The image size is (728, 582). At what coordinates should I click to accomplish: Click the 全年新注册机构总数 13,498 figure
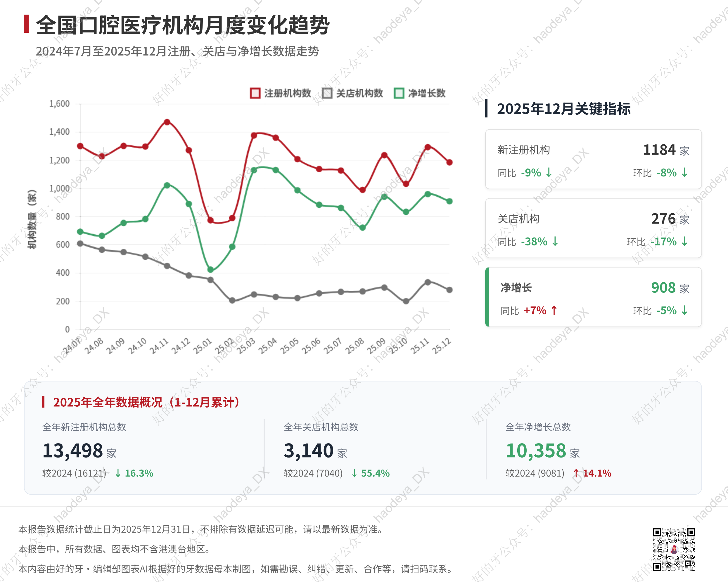pyautogui.click(x=72, y=451)
